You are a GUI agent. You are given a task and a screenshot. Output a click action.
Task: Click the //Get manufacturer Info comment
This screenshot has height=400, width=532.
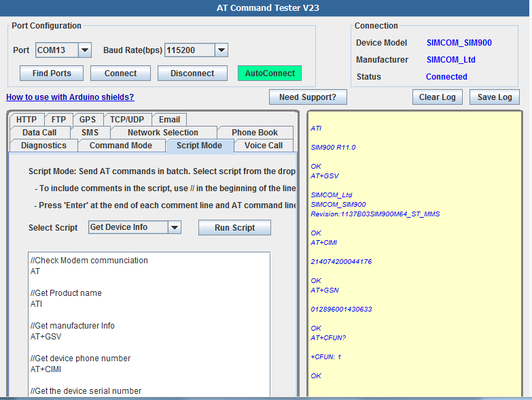tap(73, 326)
